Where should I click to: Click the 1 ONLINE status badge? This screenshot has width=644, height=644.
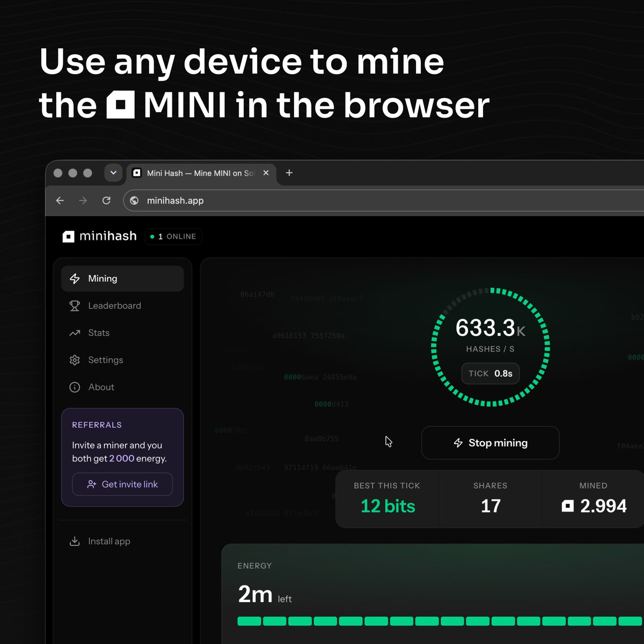[x=173, y=236]
